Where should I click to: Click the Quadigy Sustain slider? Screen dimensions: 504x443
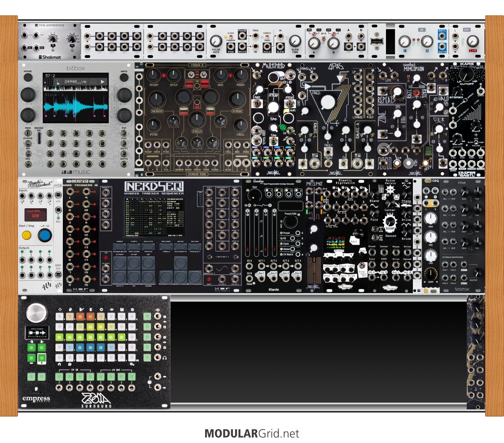[x=266, y=232]
